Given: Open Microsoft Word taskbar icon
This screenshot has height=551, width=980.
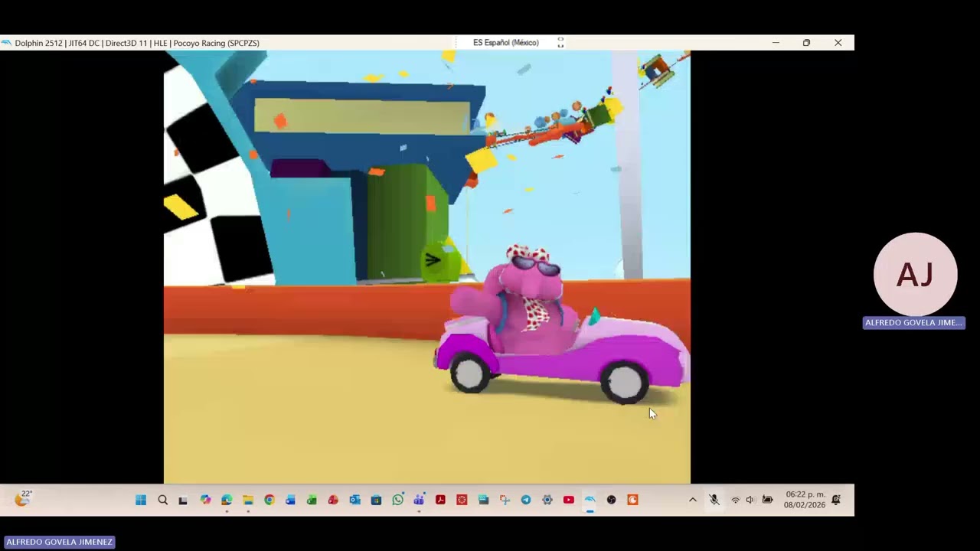Looking at the screenshot, I should click(290, 500).
